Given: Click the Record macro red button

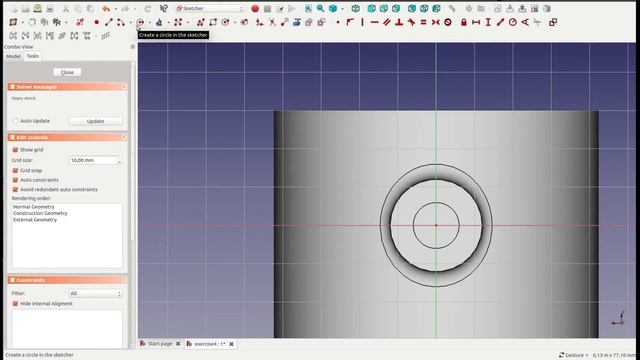Looking at the screenshot, I should coord(255,9).
